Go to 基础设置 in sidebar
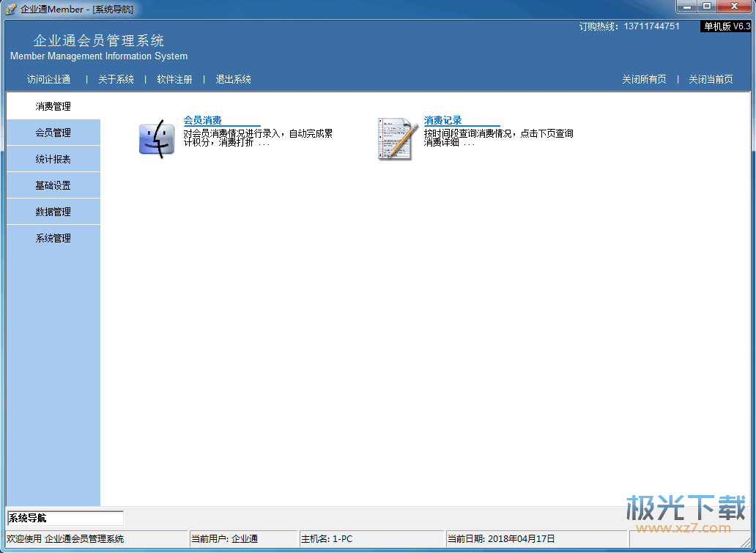 (53, 185)
